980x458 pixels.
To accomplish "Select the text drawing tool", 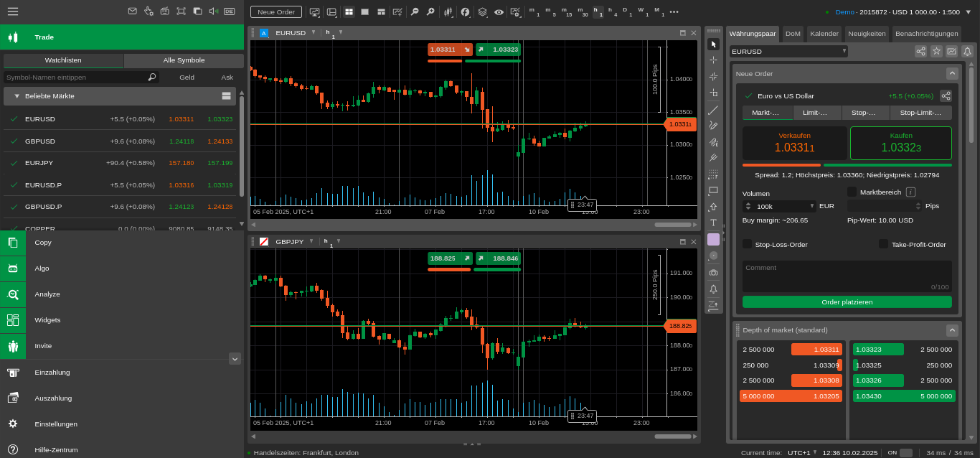I will [713, 223].
